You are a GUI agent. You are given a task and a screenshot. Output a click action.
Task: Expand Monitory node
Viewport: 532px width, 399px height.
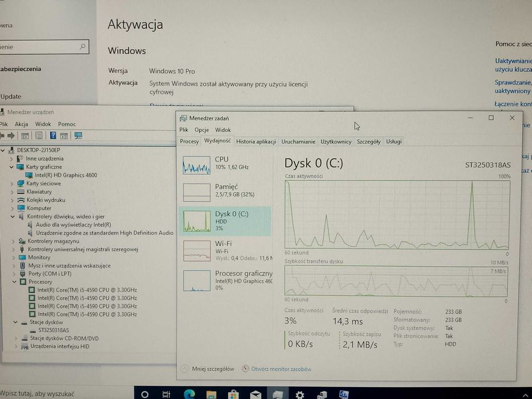point(13,258)
